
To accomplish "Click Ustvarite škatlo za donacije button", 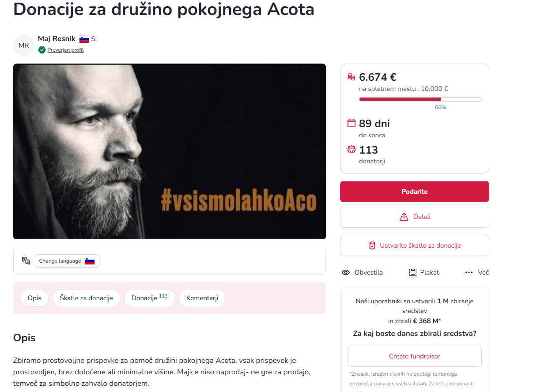I will pyautogui.click(x=414, y=245).
